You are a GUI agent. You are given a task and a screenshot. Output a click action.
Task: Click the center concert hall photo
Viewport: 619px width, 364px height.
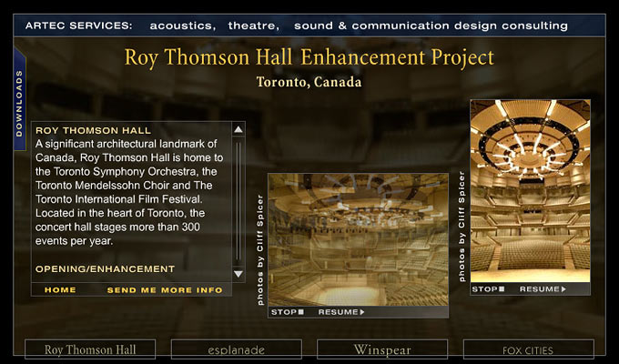(x=358, y=239)
